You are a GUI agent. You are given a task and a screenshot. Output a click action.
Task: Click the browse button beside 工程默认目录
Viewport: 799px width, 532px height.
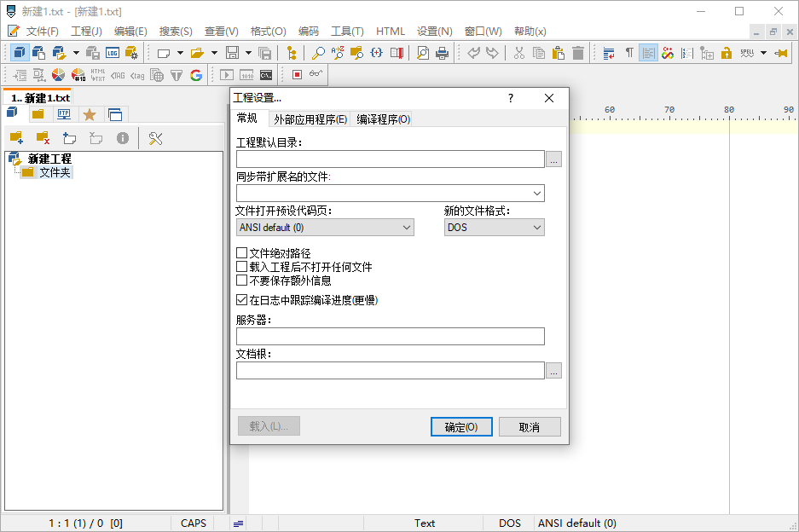[x=554, y=159]
